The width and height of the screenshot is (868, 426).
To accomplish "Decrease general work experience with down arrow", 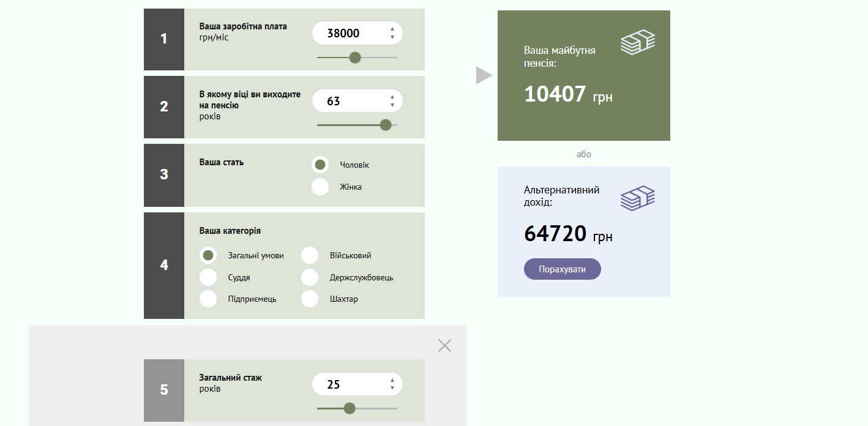I will pyautogui.click(x=392, y=388).
